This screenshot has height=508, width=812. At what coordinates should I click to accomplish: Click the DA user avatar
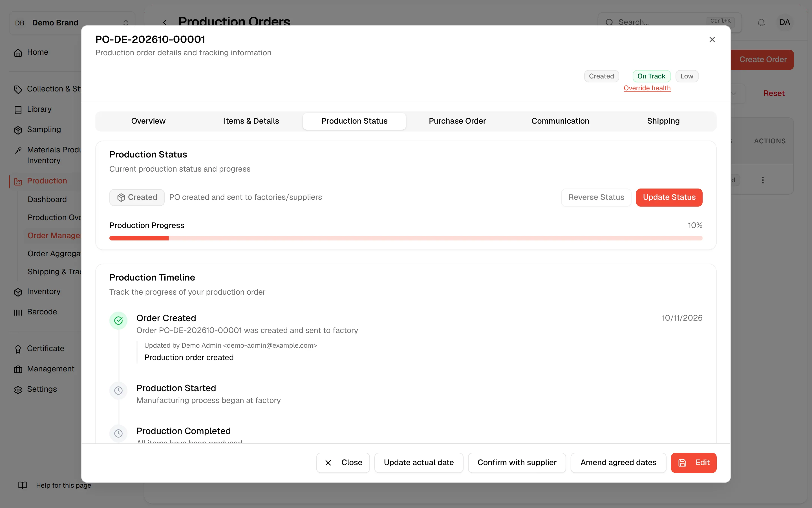click(784, 23)
